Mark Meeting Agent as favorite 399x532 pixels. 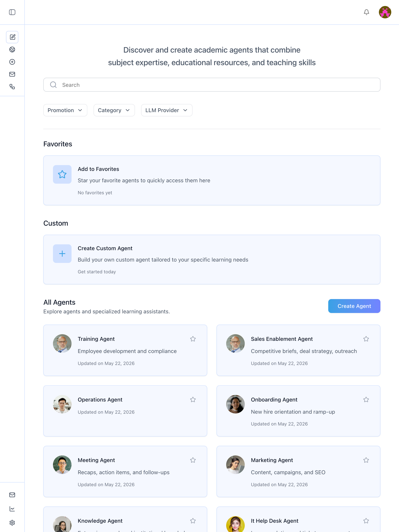pos(193,460)
